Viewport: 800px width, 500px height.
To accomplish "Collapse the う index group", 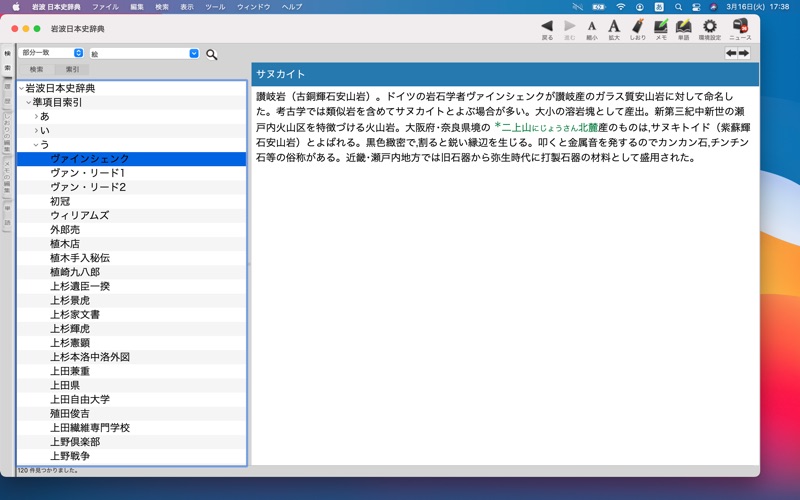I will click(x=36, y=145).
